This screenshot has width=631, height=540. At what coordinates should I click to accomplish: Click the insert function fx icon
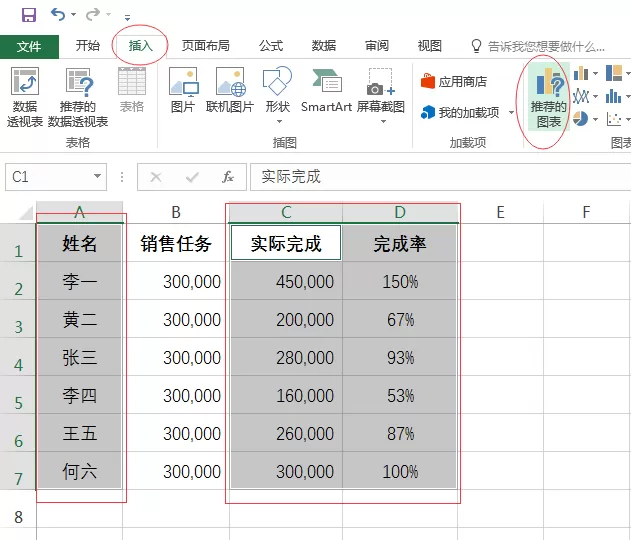(x=228, y=177)
